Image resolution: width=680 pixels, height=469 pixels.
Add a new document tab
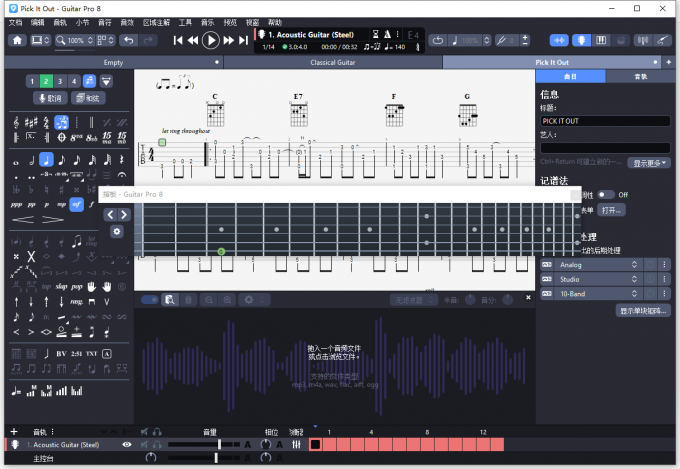tap(668, 62)
